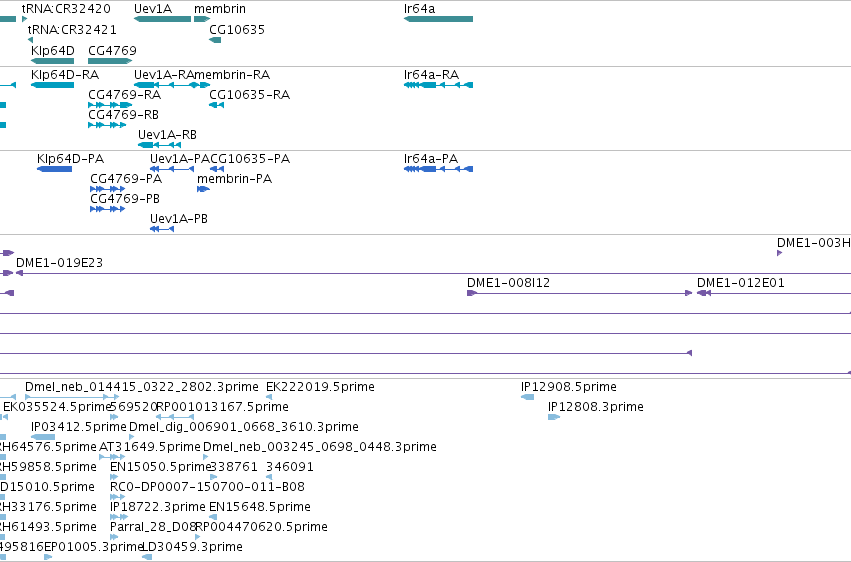Click the IP03412.5prime EST

[43, 437]
